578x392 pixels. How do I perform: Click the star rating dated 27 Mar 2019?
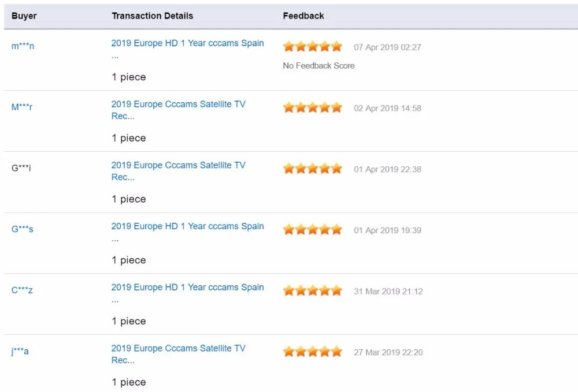pos(313,352)
